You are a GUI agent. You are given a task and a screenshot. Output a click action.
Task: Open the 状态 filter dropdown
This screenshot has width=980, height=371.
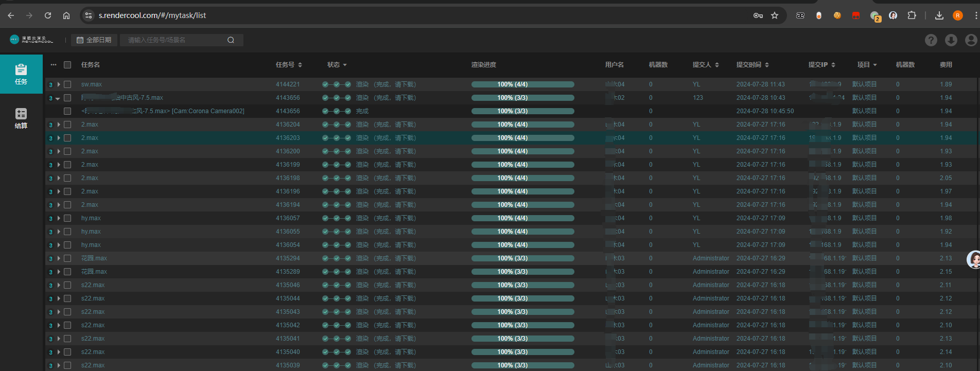pos(337,65)
